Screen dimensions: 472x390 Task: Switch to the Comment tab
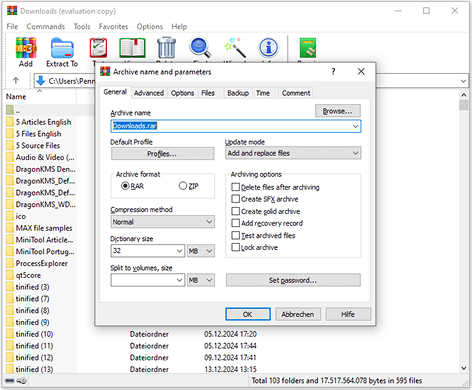[296, 93]
